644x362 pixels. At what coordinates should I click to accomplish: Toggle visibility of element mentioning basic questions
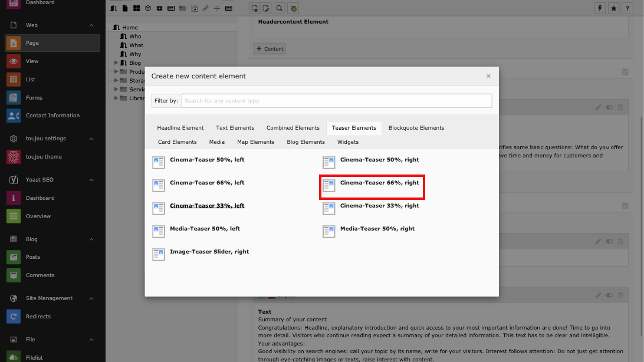[609, 107]
